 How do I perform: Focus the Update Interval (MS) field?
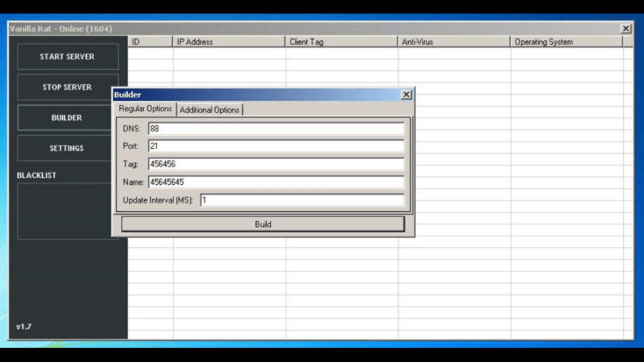click(x=303, y=200)
